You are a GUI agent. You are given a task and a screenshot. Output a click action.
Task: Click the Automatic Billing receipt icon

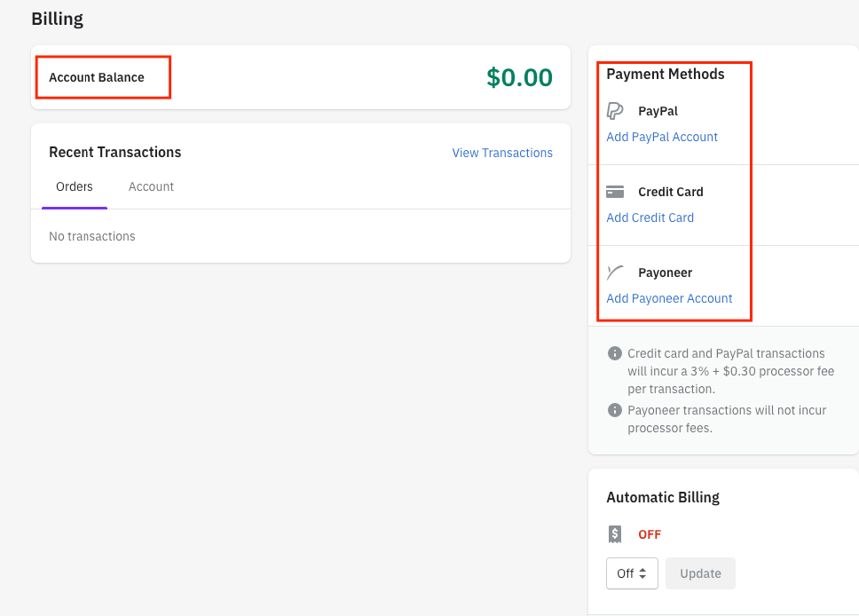(x=615, y=534)
